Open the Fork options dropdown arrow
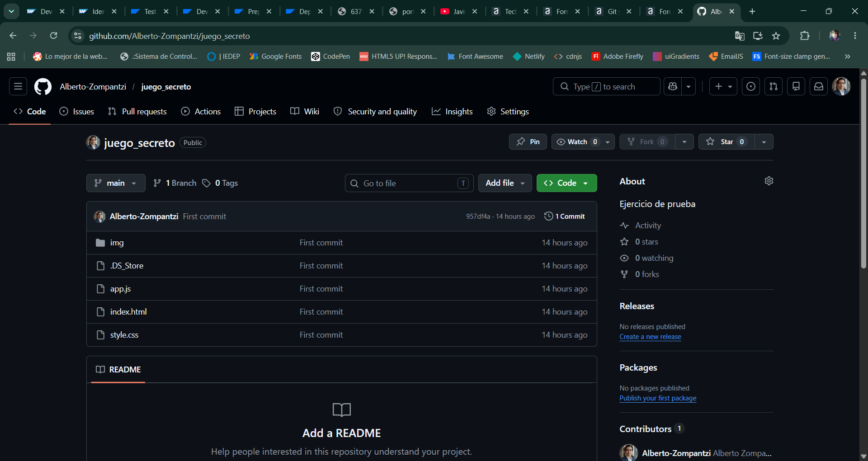Image resolution: width=868 pixels, height=461 pixels. 684,142
